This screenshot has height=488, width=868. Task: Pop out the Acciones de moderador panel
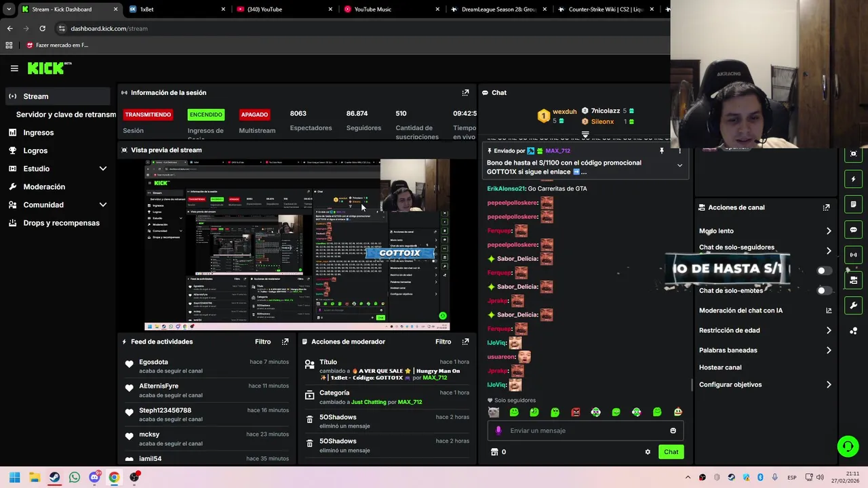coord(465,342)
